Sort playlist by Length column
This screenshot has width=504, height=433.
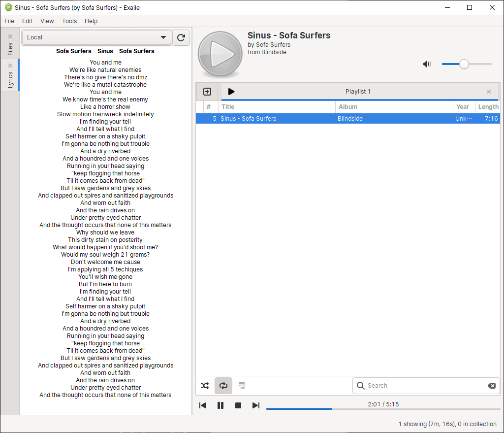tap(488, 107)
